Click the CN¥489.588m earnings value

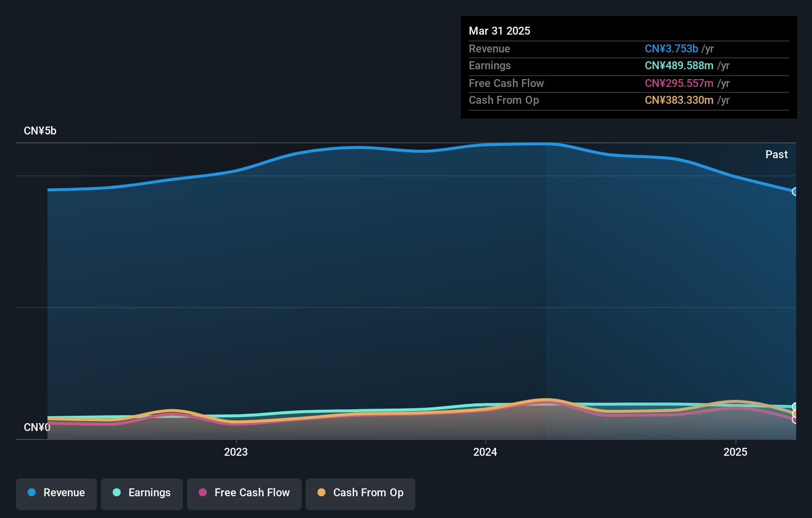coord(679,65)
